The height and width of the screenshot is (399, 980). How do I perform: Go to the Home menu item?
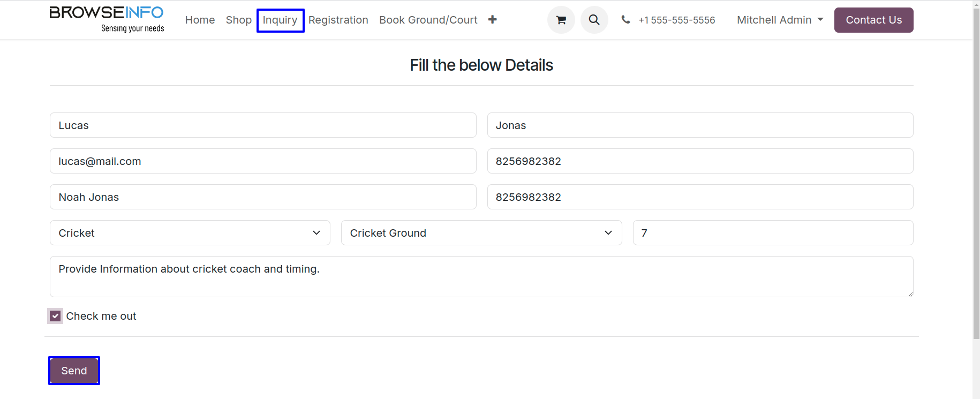tap(200, 20)
